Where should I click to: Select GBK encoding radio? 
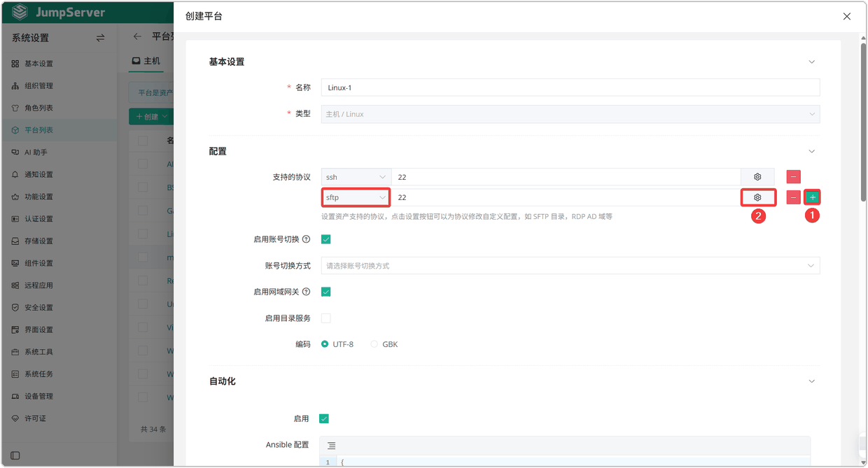point(374,344)
